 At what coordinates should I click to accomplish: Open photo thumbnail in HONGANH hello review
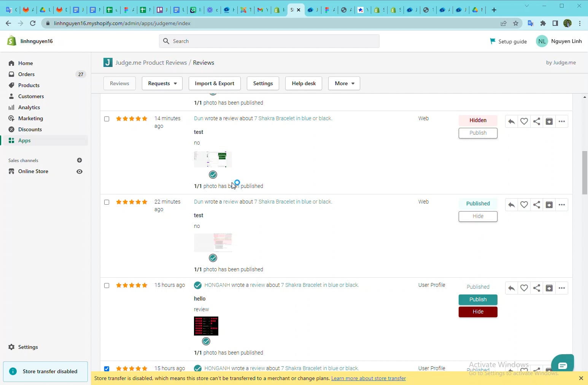[x=206, y=326]
